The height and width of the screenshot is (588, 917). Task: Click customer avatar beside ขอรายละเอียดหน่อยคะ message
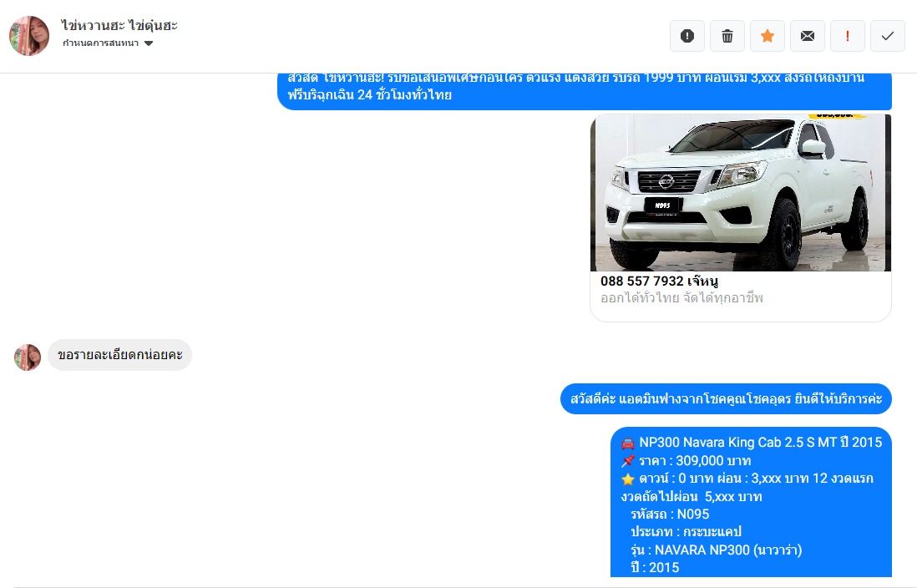pos(28,357)
